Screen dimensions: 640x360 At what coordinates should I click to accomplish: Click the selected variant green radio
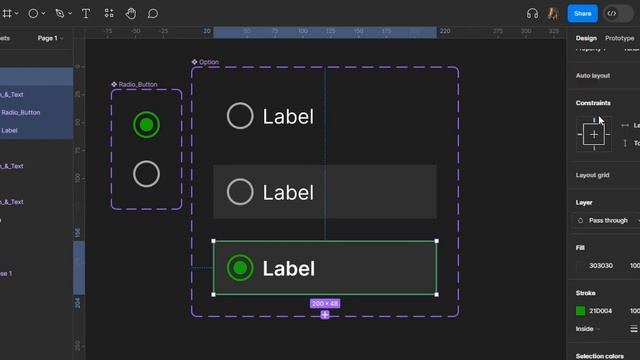[x=240, y=268]
